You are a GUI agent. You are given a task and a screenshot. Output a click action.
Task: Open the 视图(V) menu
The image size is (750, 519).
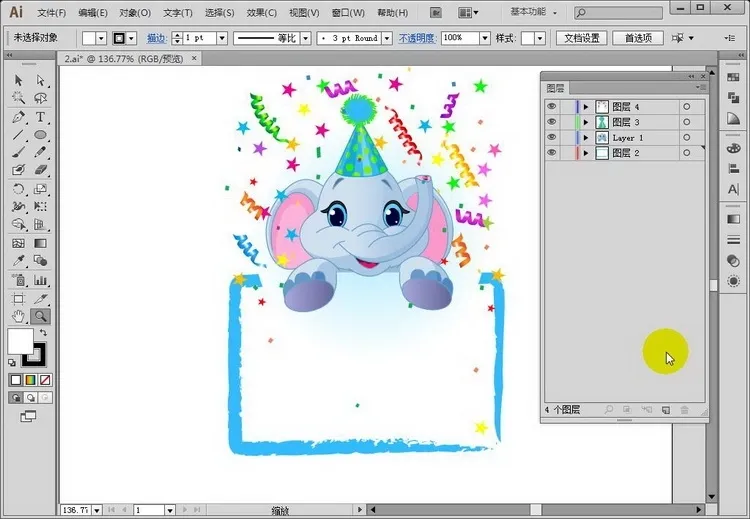point(304,13)
